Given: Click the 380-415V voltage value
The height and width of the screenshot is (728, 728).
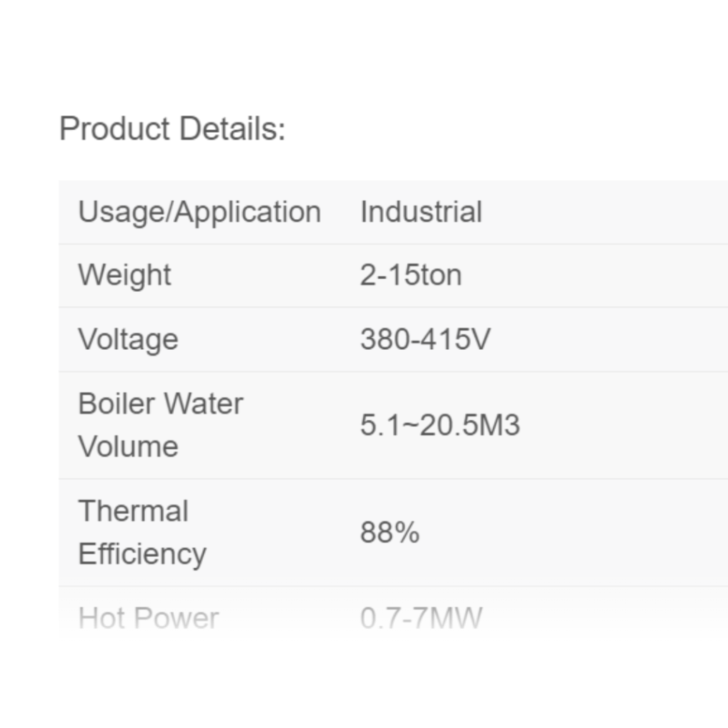Looking at the screenshot, I should coord(425,339).
